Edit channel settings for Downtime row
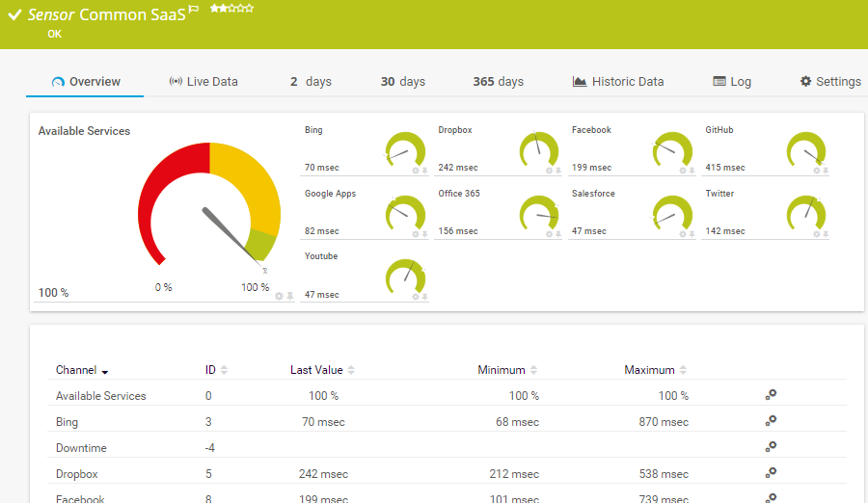Viewport: 868px width, 503px height. point(771,446)
